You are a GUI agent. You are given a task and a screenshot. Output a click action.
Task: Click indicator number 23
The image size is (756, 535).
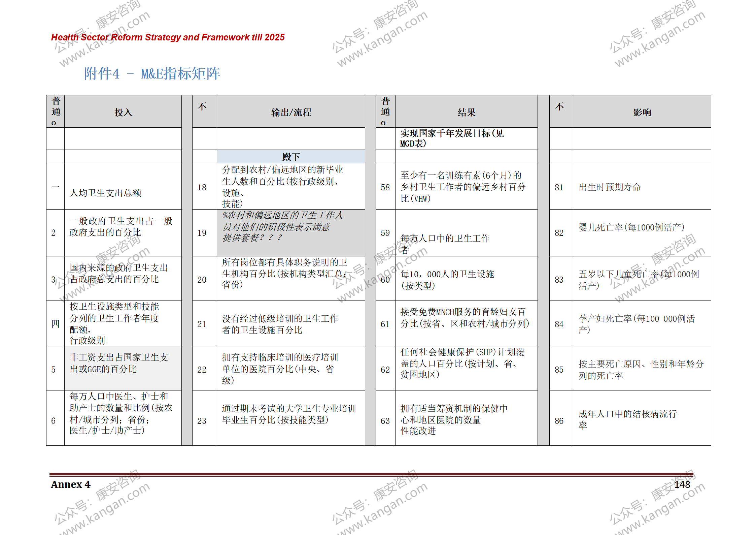202,421
